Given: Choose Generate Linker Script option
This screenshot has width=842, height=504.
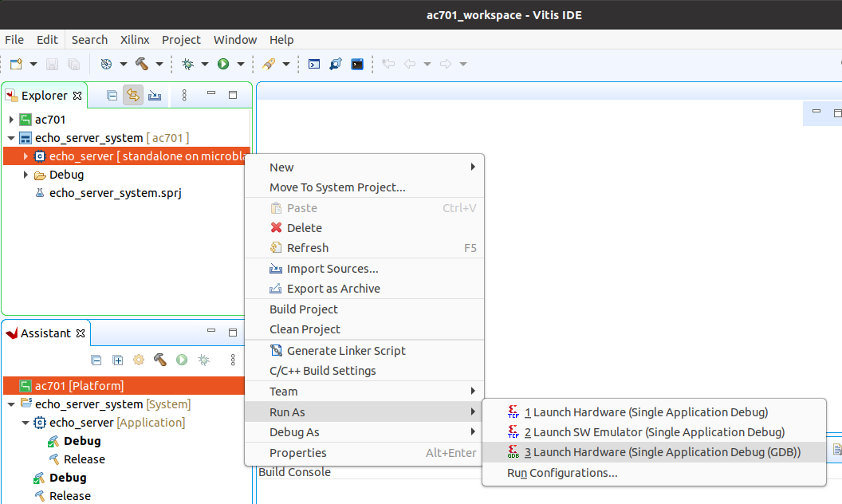Looking at the screenshot, I should tap(364, 351).
